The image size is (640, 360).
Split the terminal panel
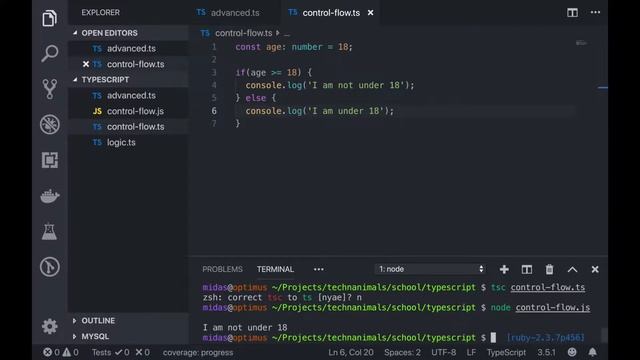click(x=527, y=269)
